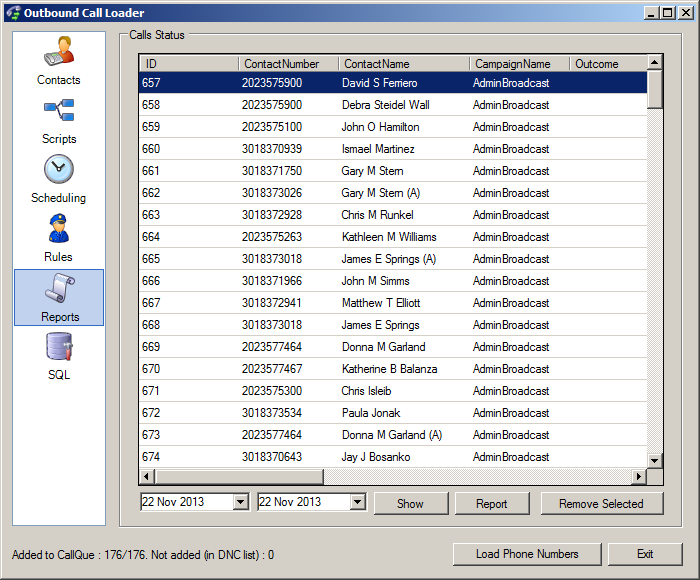Sort by CampaignName column header
Image resolution: width=700 pixels, height=580 pixels.
tap(519, 64)
